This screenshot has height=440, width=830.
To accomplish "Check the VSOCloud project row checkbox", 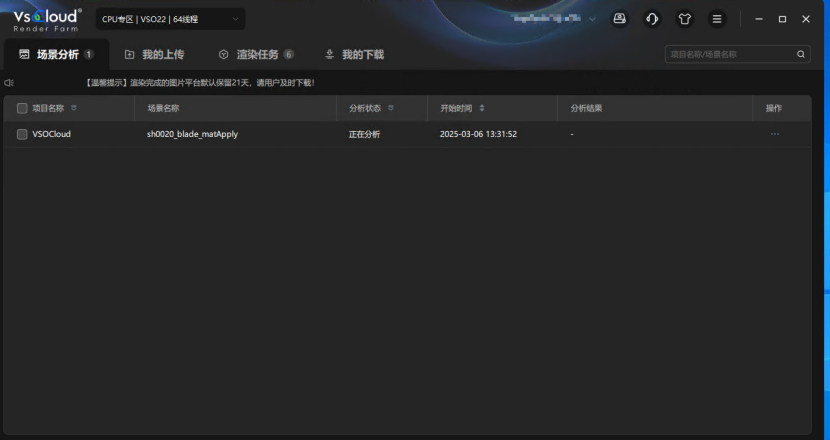I will tap(22, 134).
